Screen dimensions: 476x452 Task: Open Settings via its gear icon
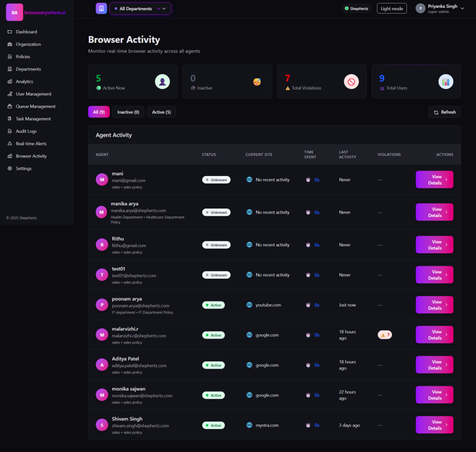tap(10, 168)
